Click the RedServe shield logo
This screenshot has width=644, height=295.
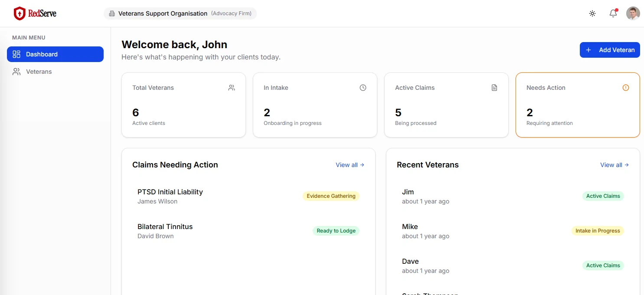tap(20, 13)
